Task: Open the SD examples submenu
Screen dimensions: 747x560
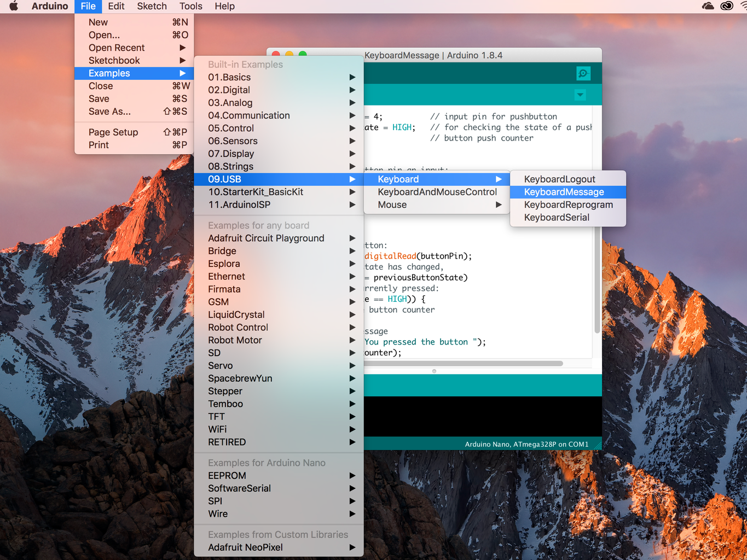Action: point(279,353)
